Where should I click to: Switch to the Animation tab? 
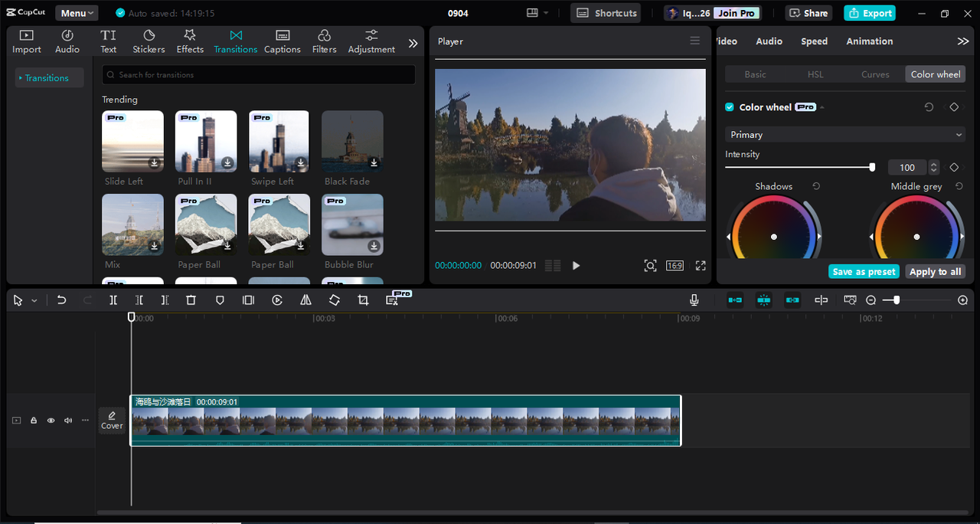(x=869, y=41)
